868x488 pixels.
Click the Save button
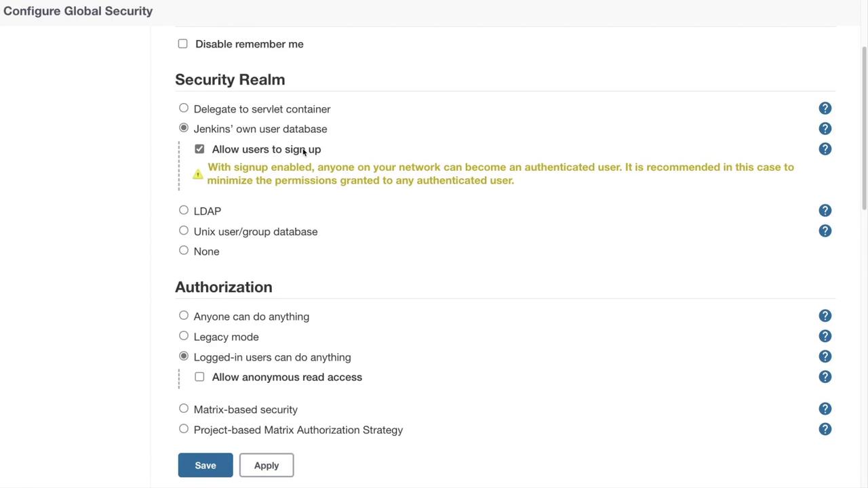pyautogui.click(x=205, y=465)
